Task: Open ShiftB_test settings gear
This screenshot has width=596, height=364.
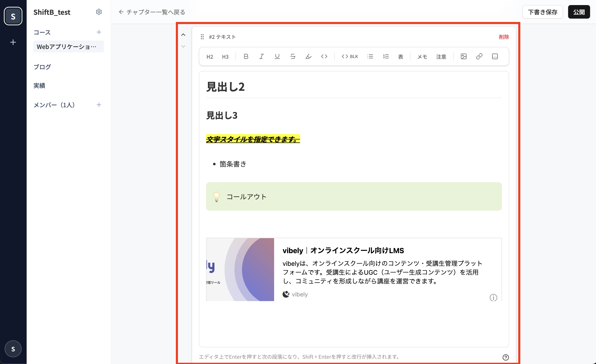Action: tap(99, 12)
